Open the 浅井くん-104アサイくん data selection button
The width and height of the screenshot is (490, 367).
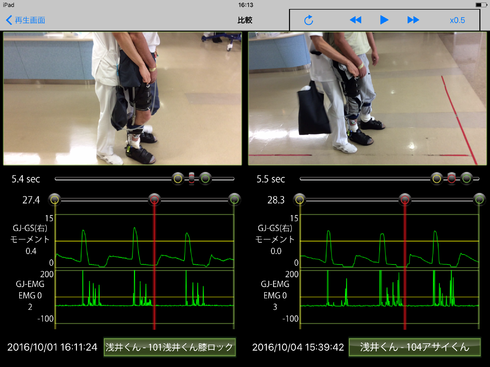tap(415, 347)
